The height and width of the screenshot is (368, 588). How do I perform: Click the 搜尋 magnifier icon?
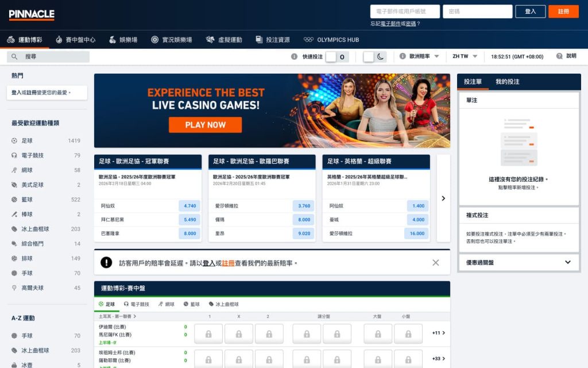(14, 57)
